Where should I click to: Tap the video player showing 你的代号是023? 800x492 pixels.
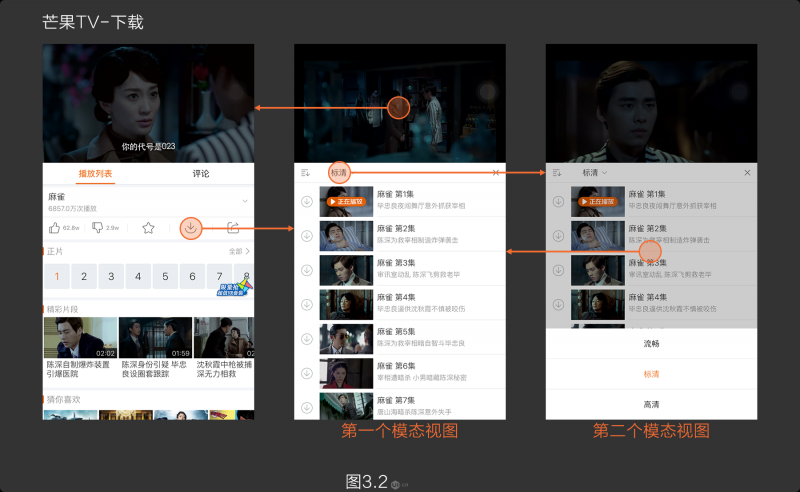coord(148,104)
